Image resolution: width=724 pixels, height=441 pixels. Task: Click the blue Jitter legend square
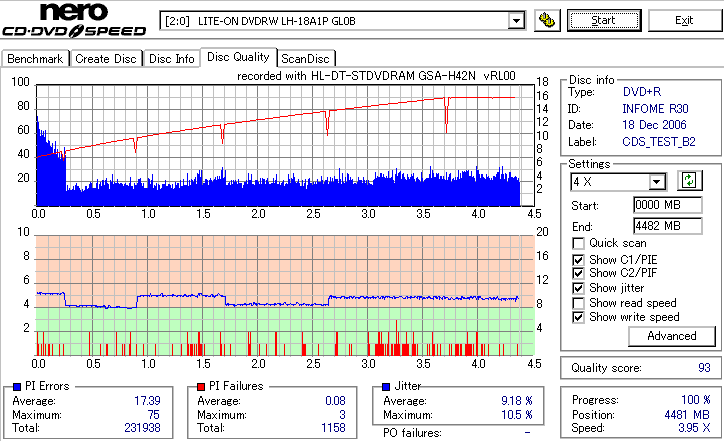[x=386, y=387]
